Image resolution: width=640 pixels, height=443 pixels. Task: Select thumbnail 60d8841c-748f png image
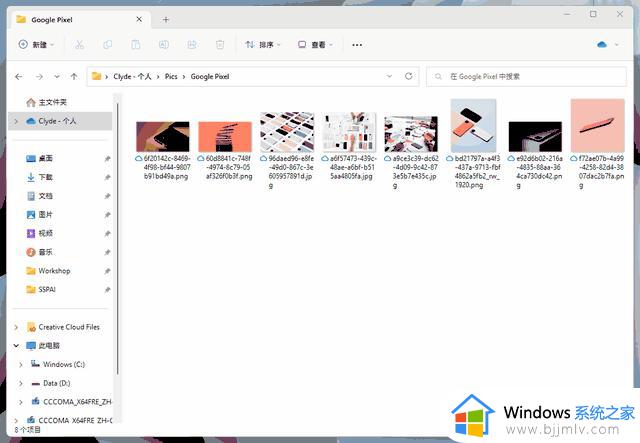(225, 136)
